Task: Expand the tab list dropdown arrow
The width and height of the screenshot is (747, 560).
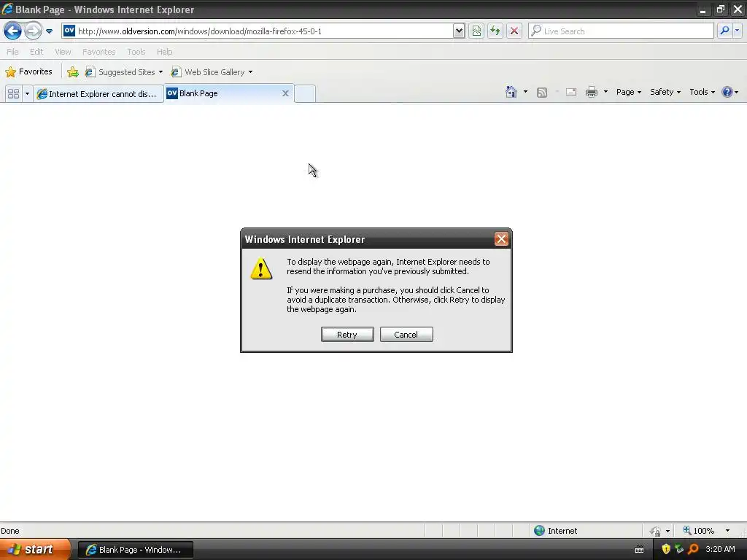Action: coord(27,93)
